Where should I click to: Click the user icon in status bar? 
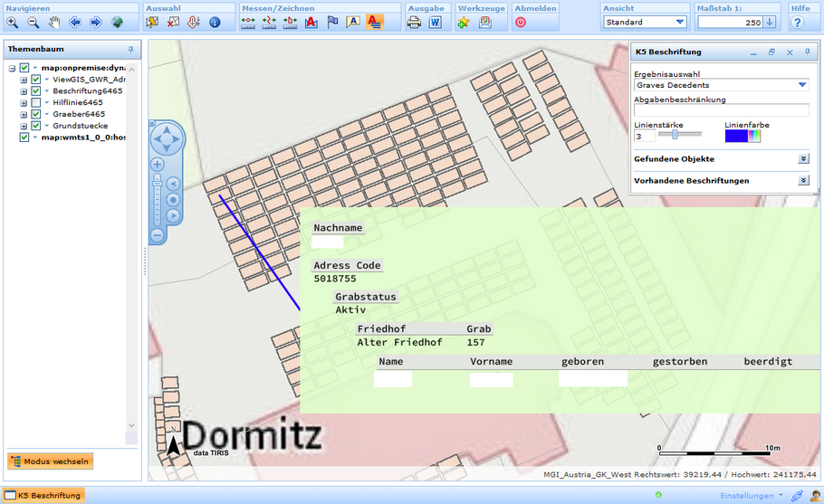(815, 495)
